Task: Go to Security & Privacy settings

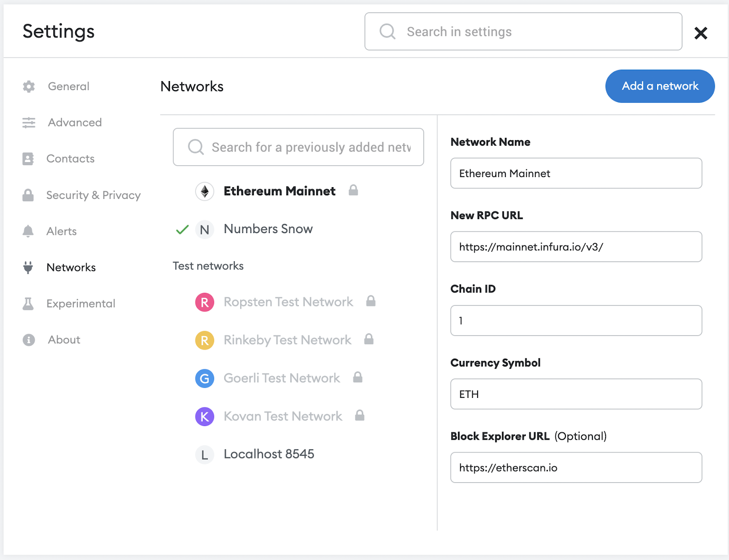Action: point(93,195)
